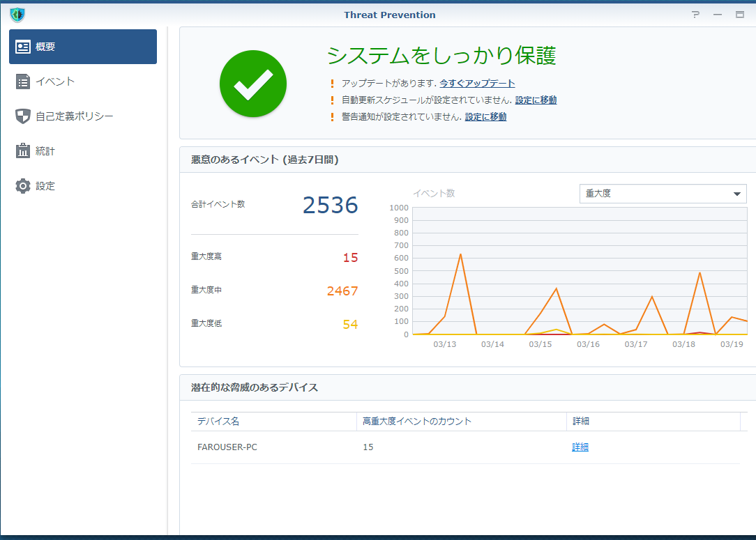Click the orange peak on 03/13 in chart
Image resolution: width=756 pixels, height=540 pixels.
460,255
